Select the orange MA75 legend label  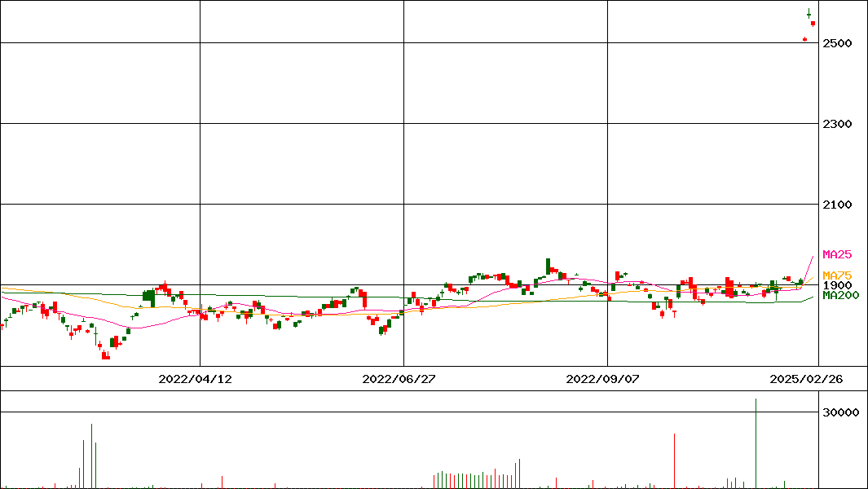point(837,275)
